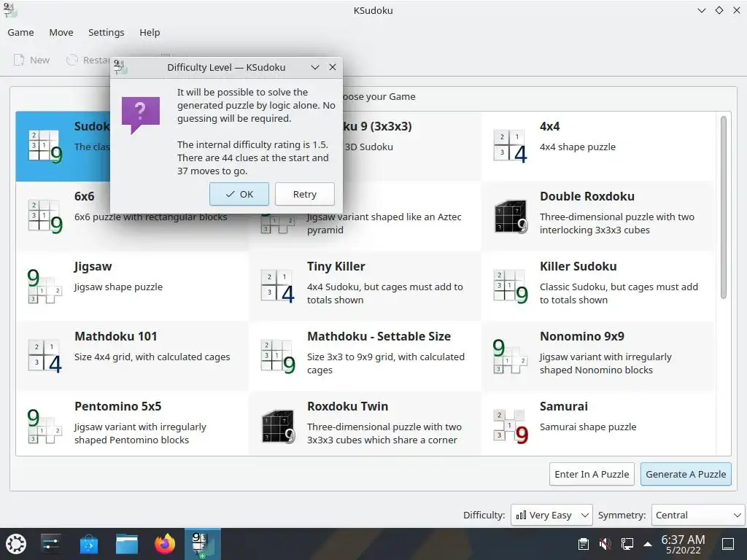
Task: Pick the Jigsaw puzzle icon
Action: click(x=44, y=286)
